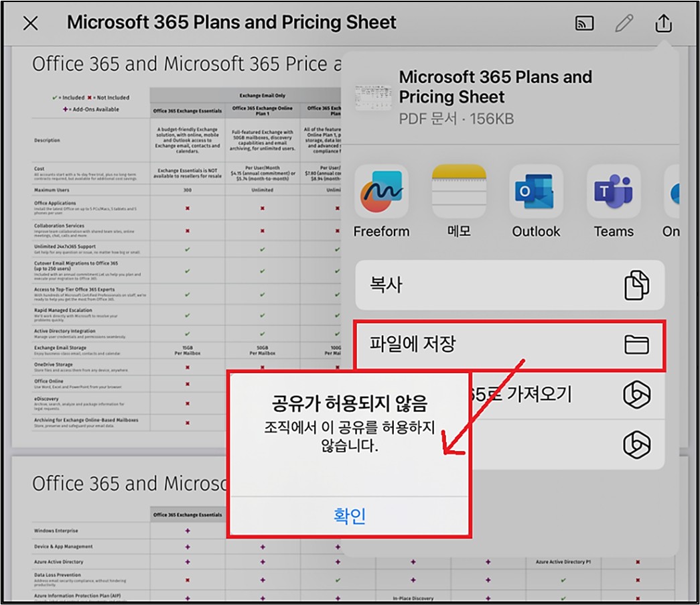Close the document with the X button
The image size is (700, 605).
(x=31, y=23)
